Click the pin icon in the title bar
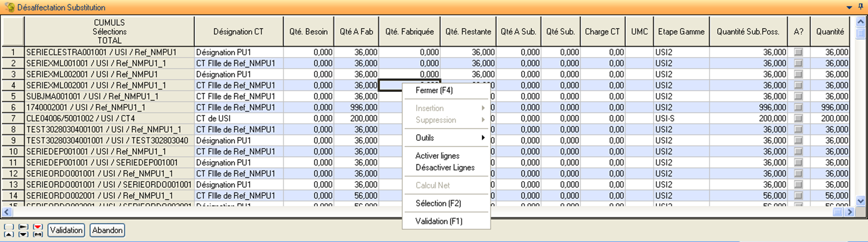This screenshot has height=242, width=868. (x=860, y=7)
